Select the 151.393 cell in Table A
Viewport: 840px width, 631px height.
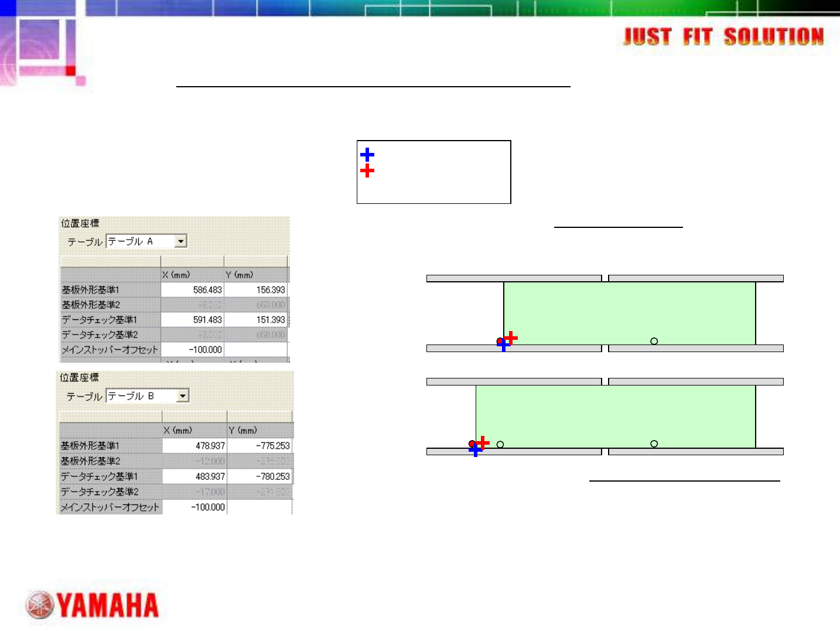coord(256,320)
